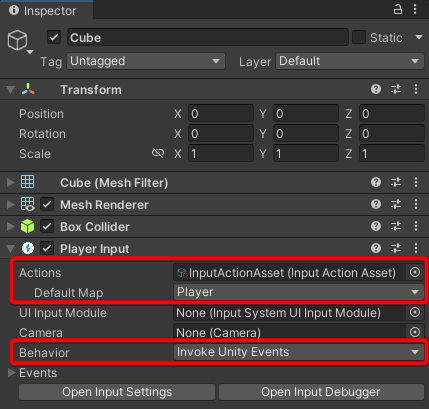Collapse the Transform component
The width and height of the screenshot is (429, 409).
[11, 90]
